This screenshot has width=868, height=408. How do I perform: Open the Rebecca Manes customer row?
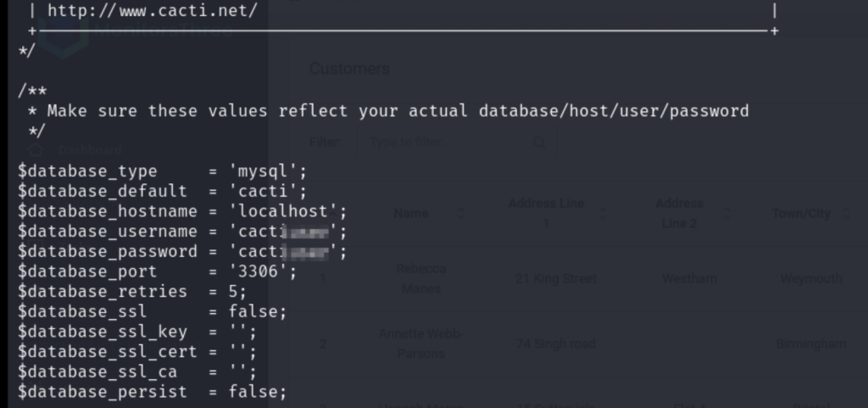click(577, 278)
